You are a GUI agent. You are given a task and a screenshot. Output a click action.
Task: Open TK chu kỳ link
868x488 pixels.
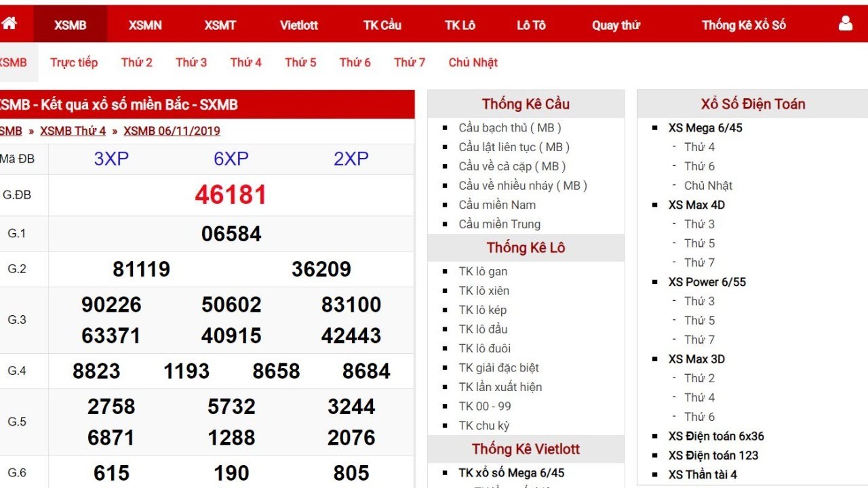(x=484, y=426)
